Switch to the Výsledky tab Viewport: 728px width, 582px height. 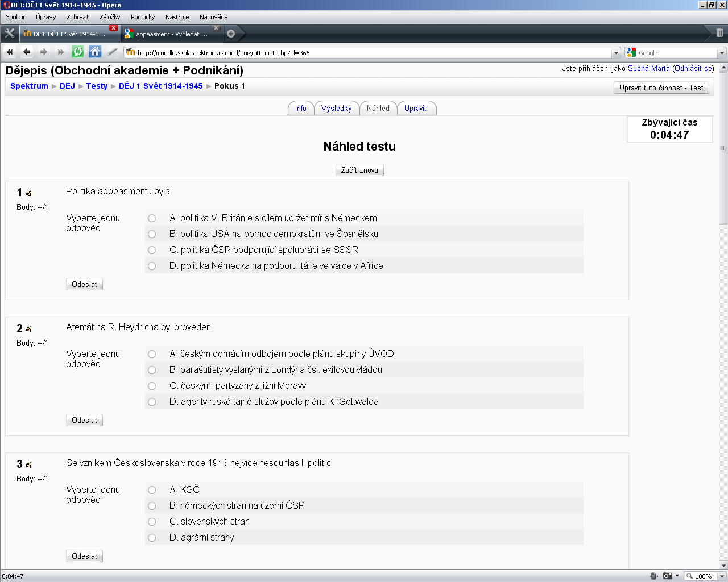336,108
